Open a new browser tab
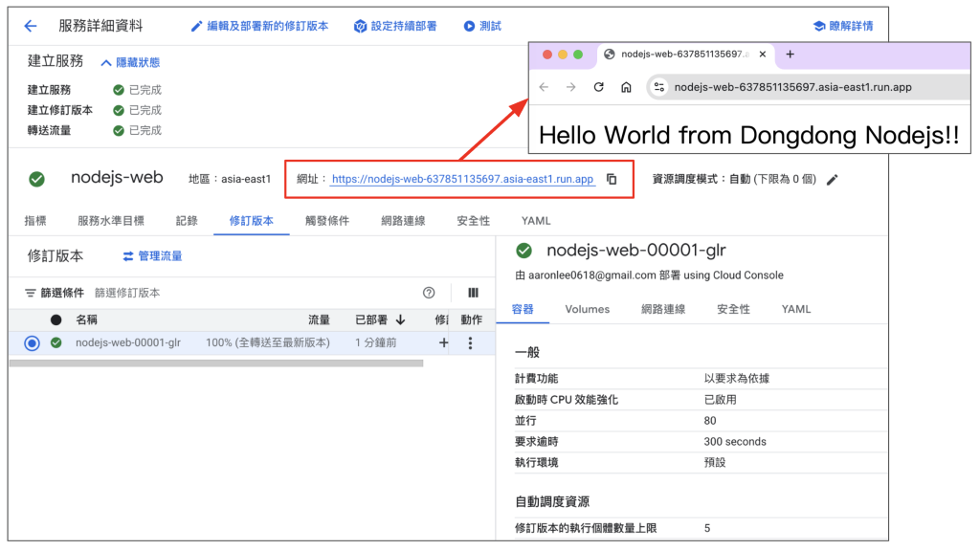 tap(790, 55)
